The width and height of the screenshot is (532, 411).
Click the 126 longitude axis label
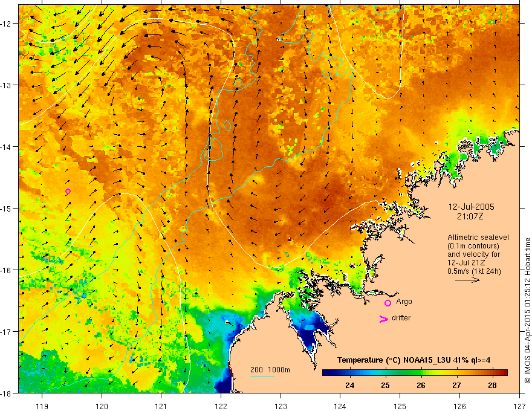click(x=459, y=406)
